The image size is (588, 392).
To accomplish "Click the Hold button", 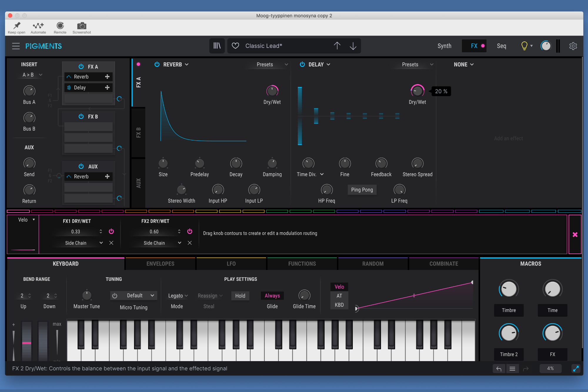I will point(240,296).
